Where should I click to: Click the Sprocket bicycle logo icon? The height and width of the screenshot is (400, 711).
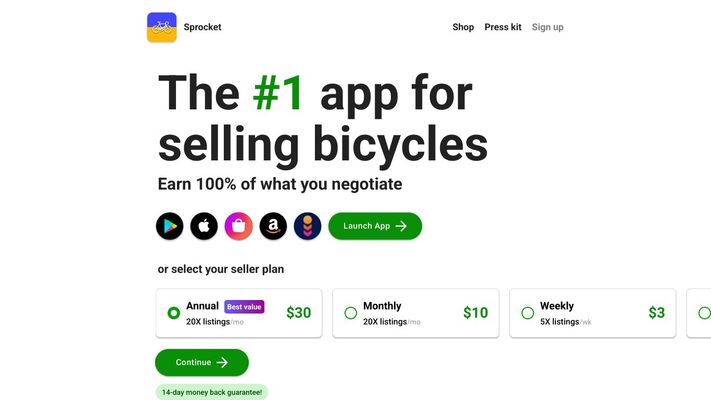tap(162, 27)
